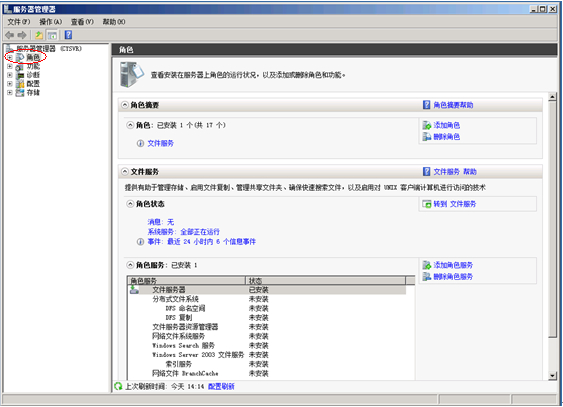Click the 存储 node icon in tree
Screen dimensions: 563x407
[20, 93]
